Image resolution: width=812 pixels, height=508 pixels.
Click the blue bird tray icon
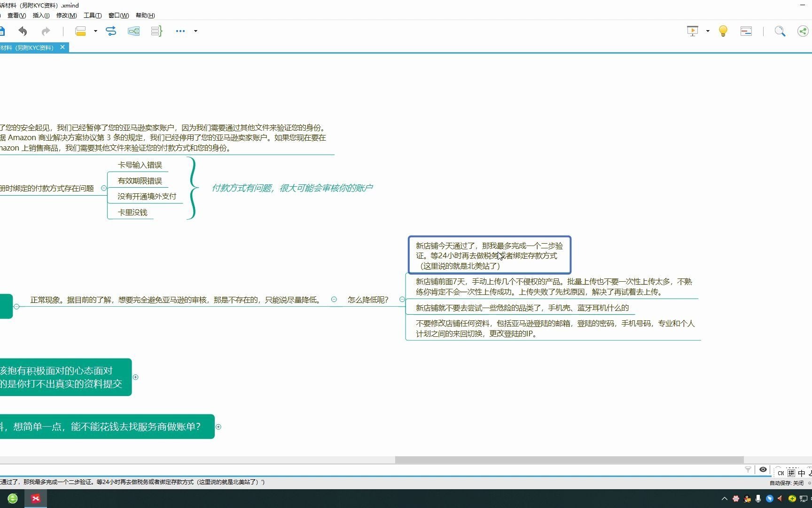click(x=769, y=499)
